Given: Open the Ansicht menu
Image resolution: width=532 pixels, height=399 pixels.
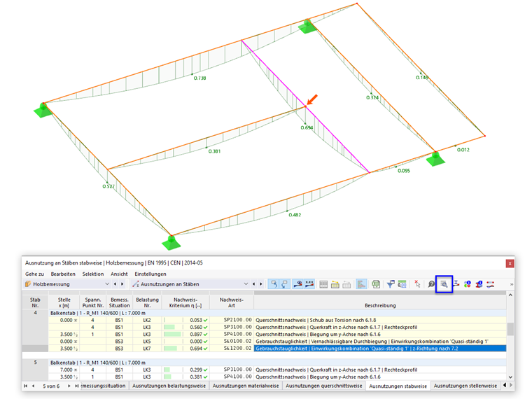Looking at the screenshot, I should click(x=119, y=274).
